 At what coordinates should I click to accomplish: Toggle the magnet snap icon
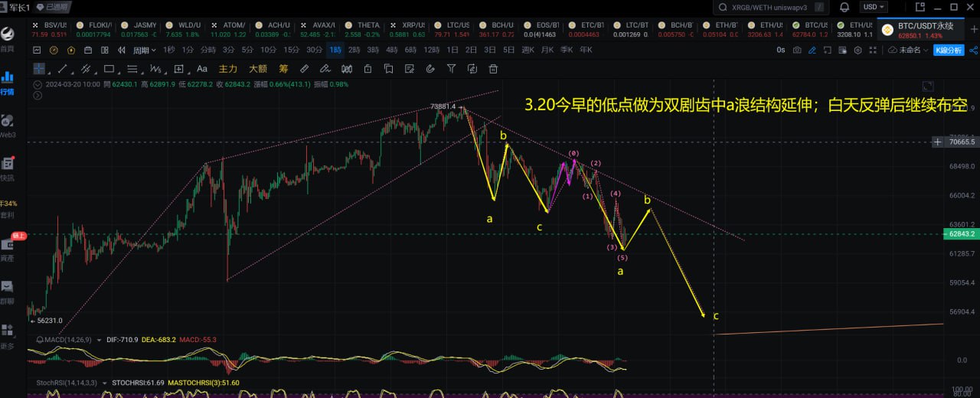pyautogui.click(x=430, y=68)
